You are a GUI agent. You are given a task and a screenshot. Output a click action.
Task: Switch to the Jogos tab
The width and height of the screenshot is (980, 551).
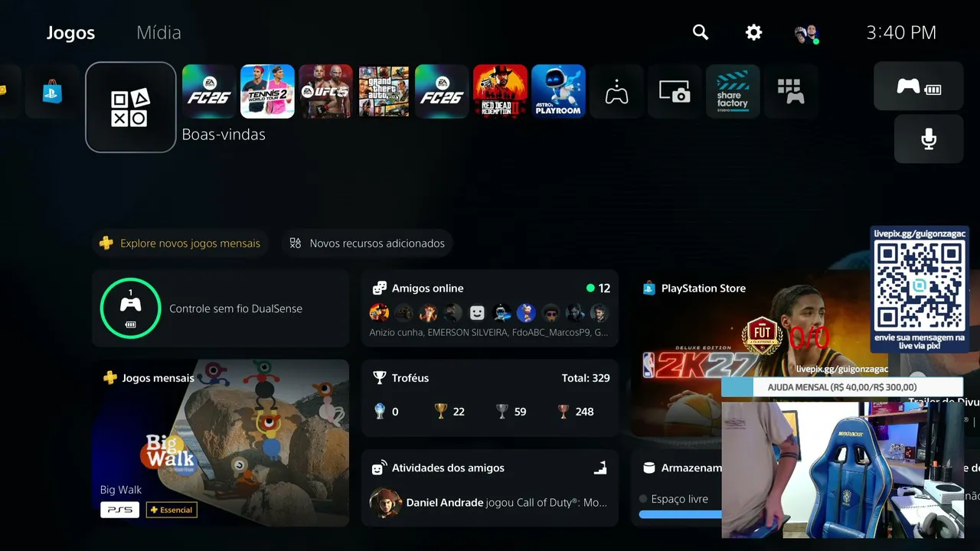coord(70,33)
